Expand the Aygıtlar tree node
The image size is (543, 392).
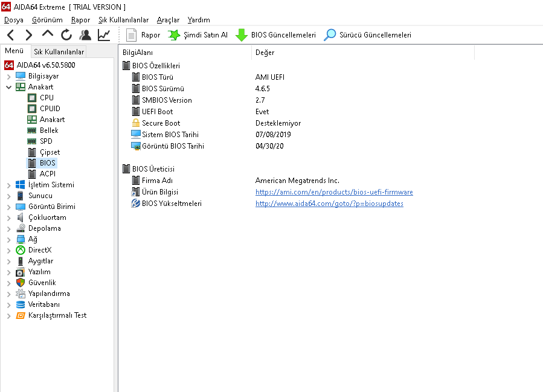coord(9,262)
